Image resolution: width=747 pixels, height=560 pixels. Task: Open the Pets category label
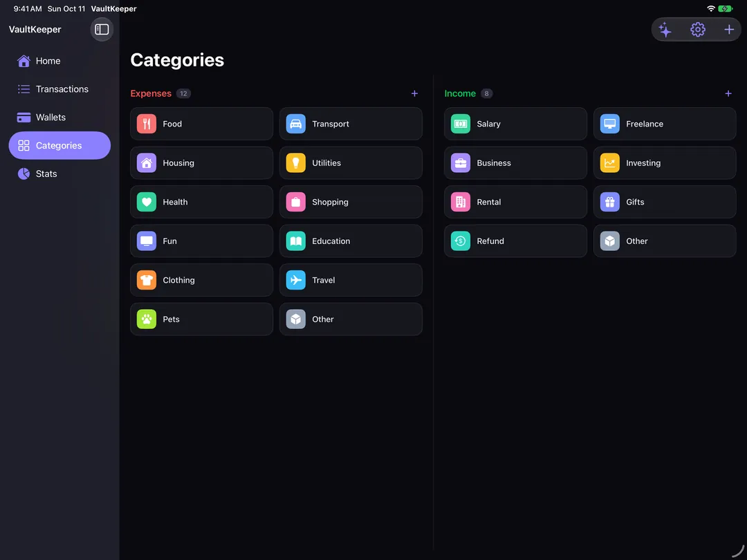171,319
